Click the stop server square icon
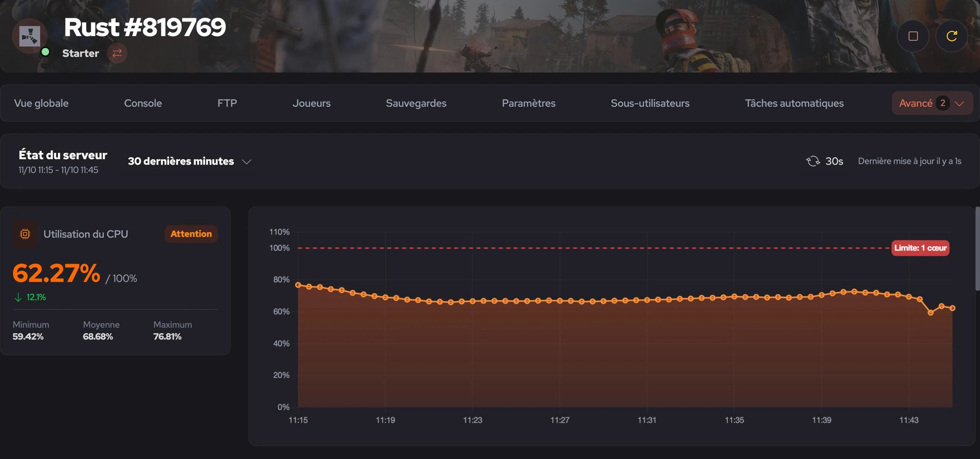Image resolution: width=980 pixels, height=459 pixels. tap(913, 36)
